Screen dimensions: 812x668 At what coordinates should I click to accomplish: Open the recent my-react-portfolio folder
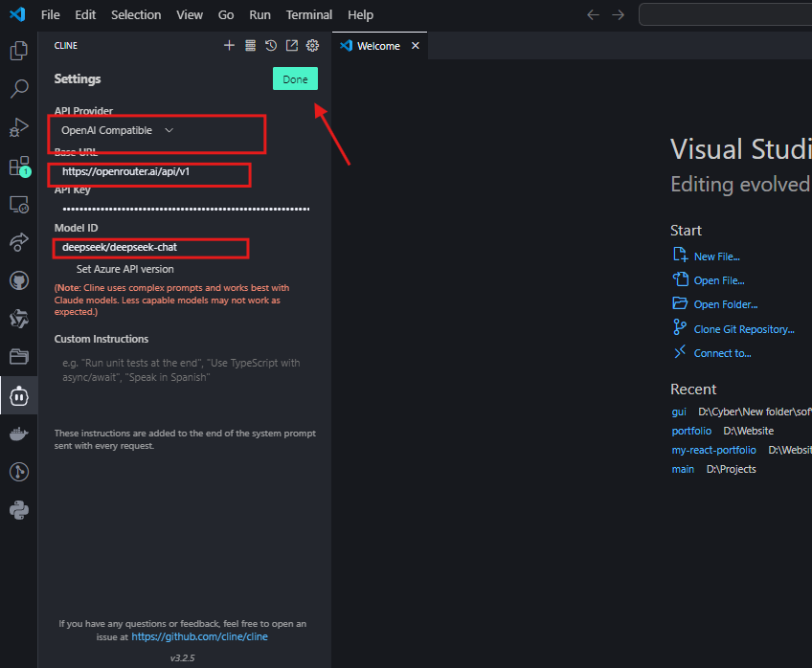(713, 450)
